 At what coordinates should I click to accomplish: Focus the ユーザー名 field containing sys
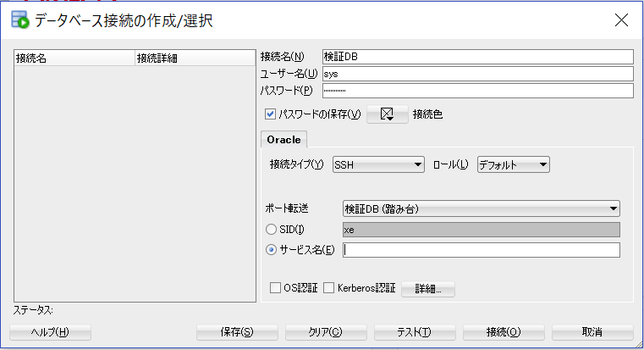coord(478,74)
